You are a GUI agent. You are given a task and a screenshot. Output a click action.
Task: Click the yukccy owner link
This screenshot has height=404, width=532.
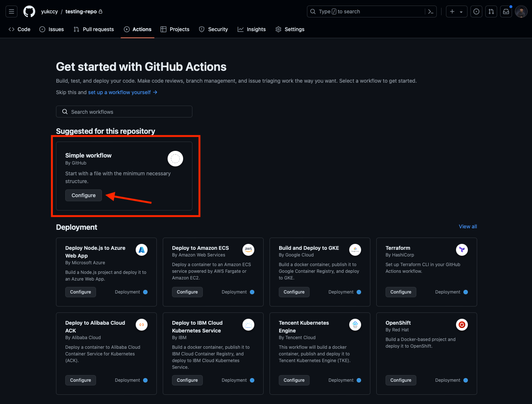tap(49, 11)
